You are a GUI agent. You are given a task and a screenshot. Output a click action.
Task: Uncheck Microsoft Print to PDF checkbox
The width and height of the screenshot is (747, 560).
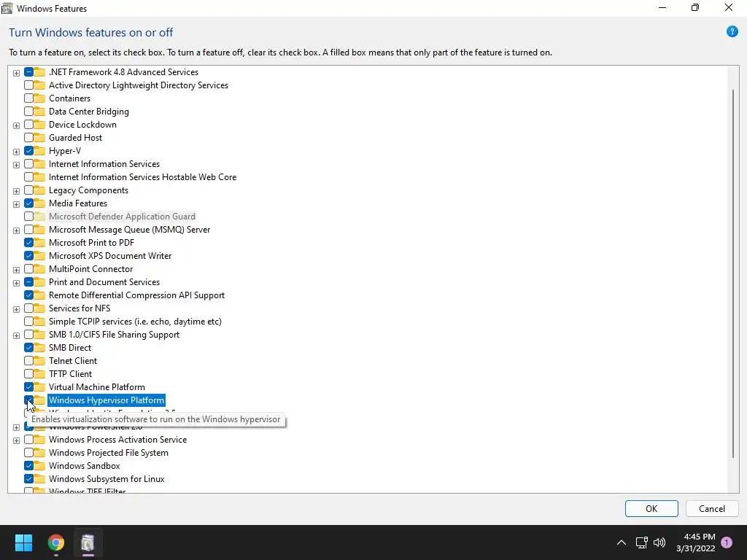28,242
